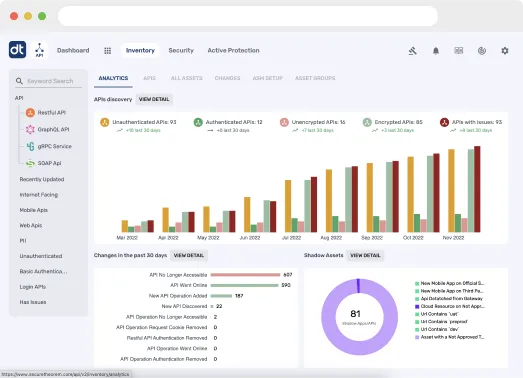Click the Unencrypted APIs pink icon
Image resolution: width=523 pixels, height=378 pixels.
click(284, 122)
